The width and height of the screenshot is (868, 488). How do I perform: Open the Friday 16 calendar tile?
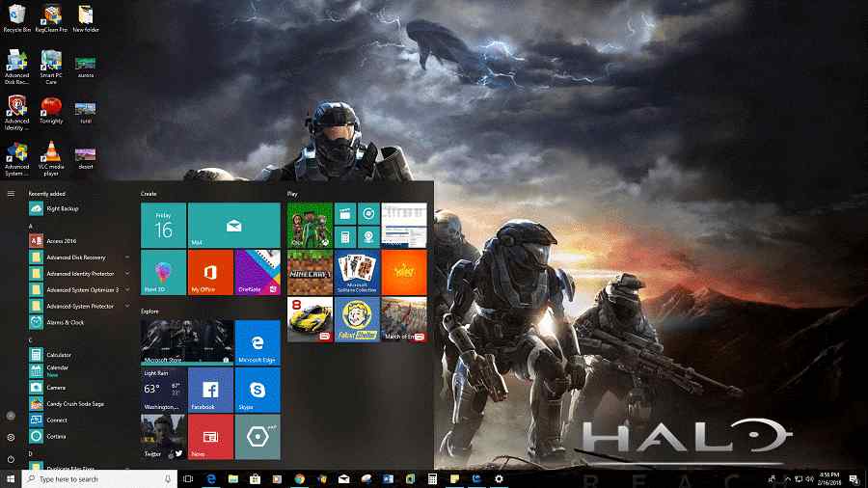pos(163,225)
